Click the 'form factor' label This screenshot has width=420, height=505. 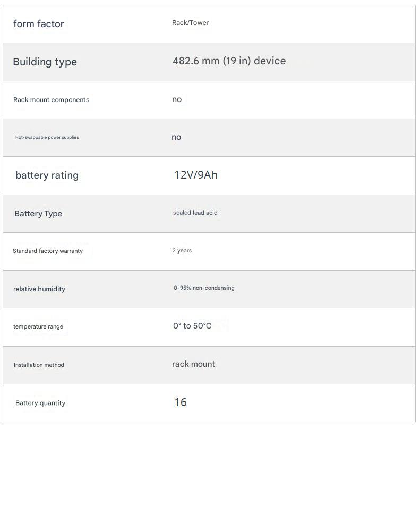[x=38, y=24]
